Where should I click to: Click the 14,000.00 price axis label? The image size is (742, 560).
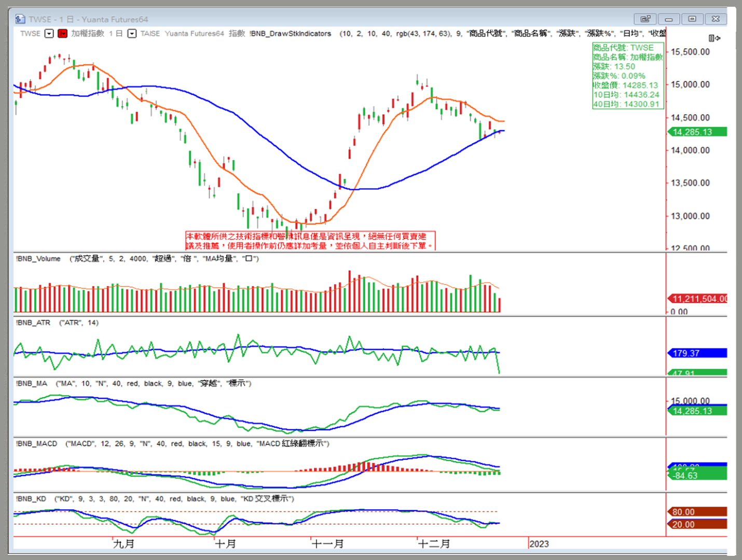coord(690,150)
